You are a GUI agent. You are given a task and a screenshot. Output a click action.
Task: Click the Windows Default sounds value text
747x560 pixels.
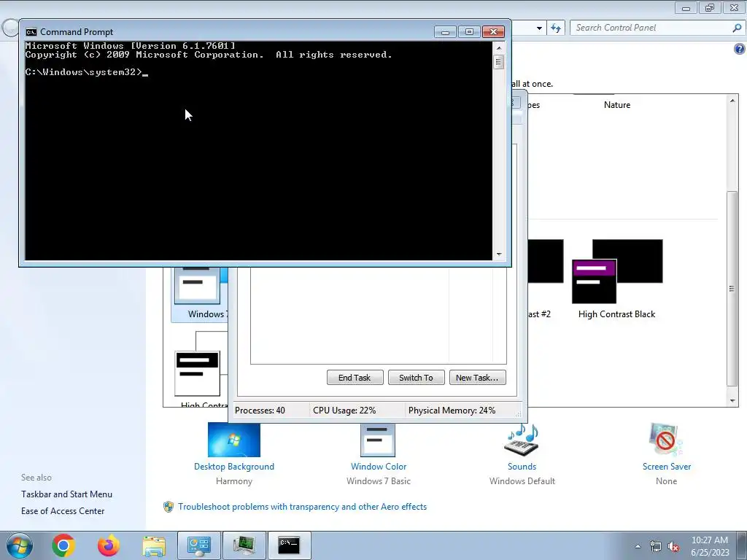point(522,481)
